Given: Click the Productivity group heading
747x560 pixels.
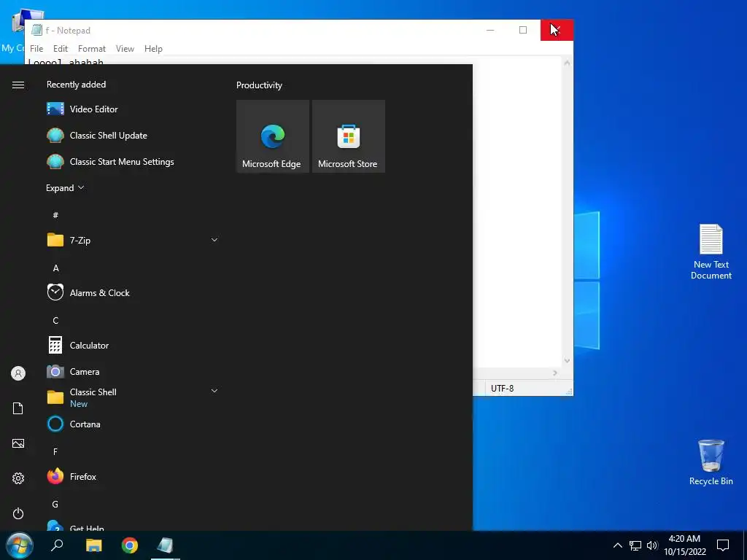Looking at the screenshot, I should [259, 85].
